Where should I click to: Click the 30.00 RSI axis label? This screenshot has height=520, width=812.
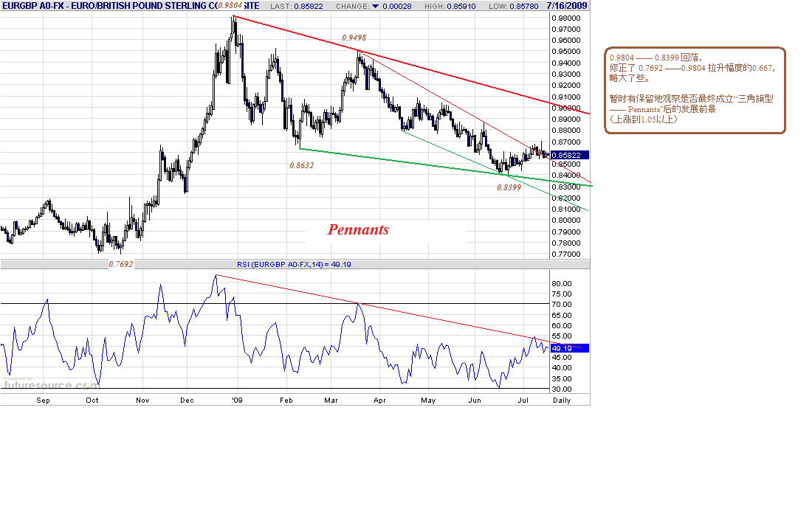click(x=562, y=389)
